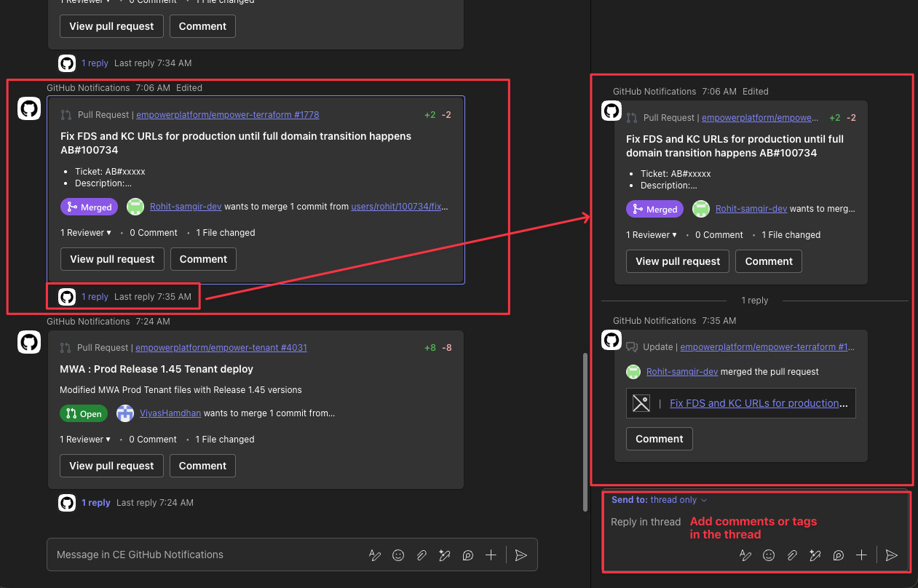Viewport: 918px width, 588px height.
Task: Open truncated empower-terraform link in thread update
Action: [x=767, y=347]
